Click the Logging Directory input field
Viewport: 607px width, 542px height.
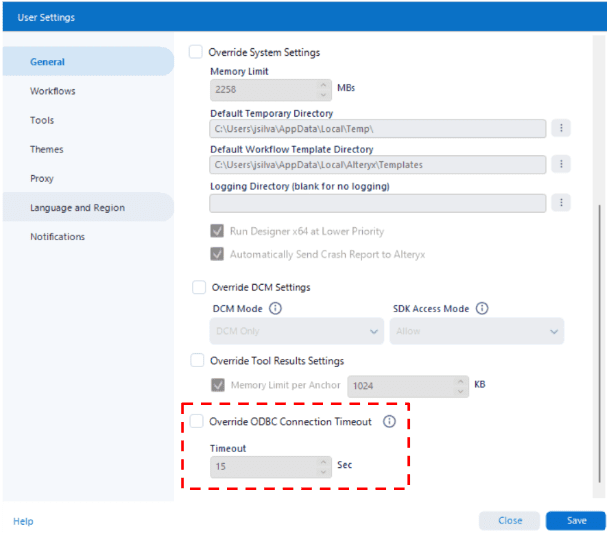377,203
